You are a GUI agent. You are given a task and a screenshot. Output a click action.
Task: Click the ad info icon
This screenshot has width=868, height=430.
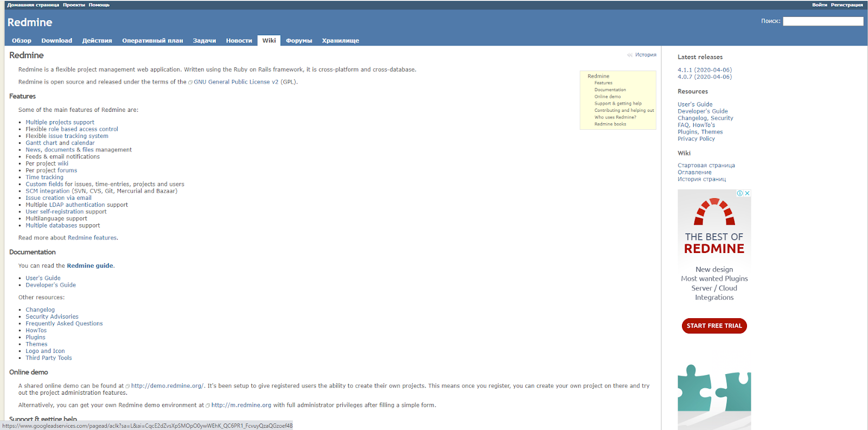click(x=740, y=193)
